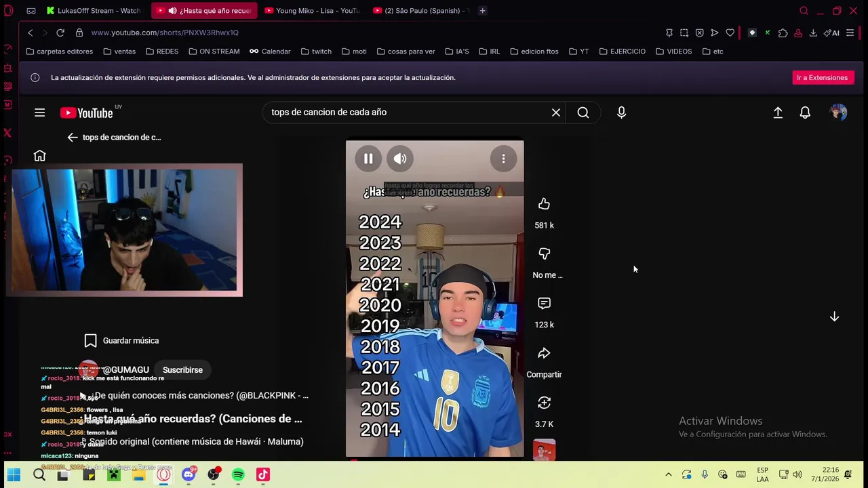
Task: Open the YouTube account avatar menu
Action: click(838, 113)
